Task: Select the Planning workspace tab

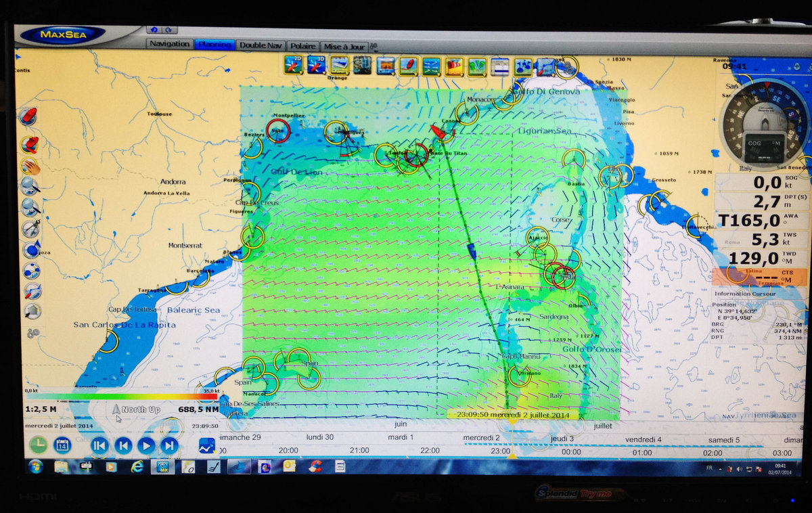Action: [x=215, y=45]
